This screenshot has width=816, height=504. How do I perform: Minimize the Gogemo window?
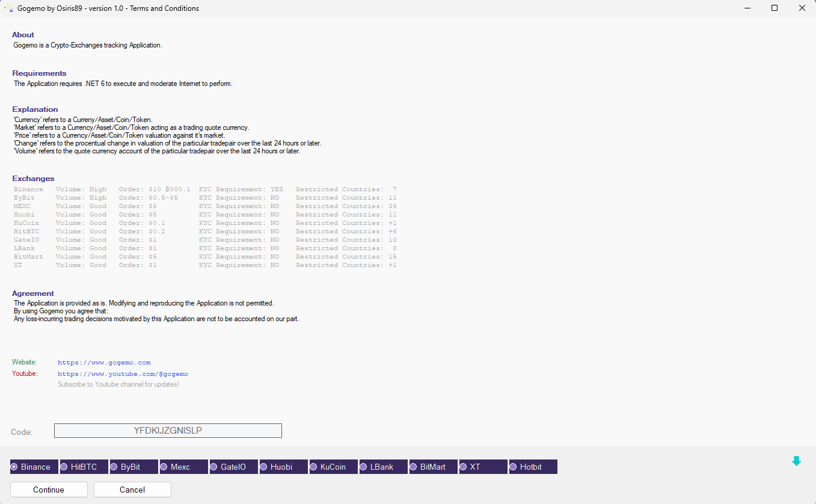click(747, 8)
